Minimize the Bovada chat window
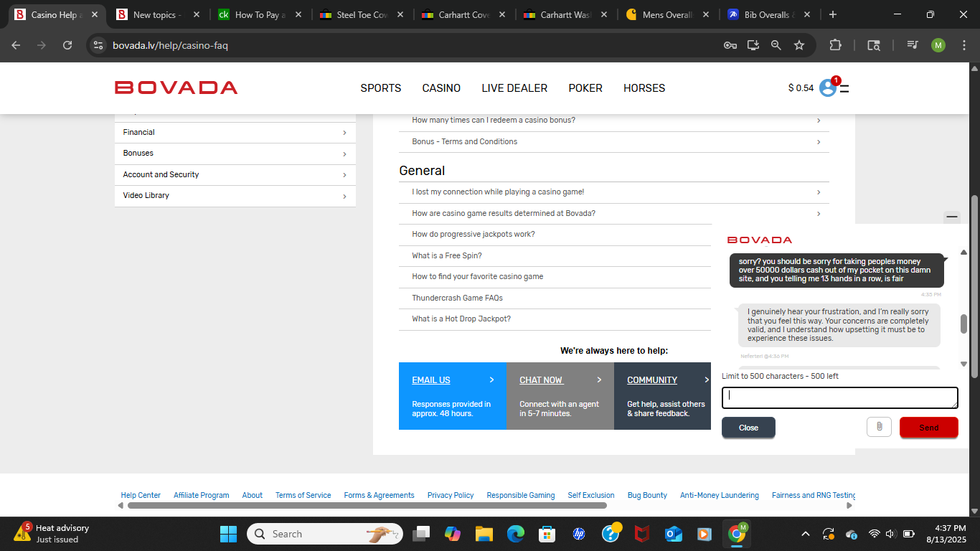This screenshot has height=551, width=980. coord(952,216)
